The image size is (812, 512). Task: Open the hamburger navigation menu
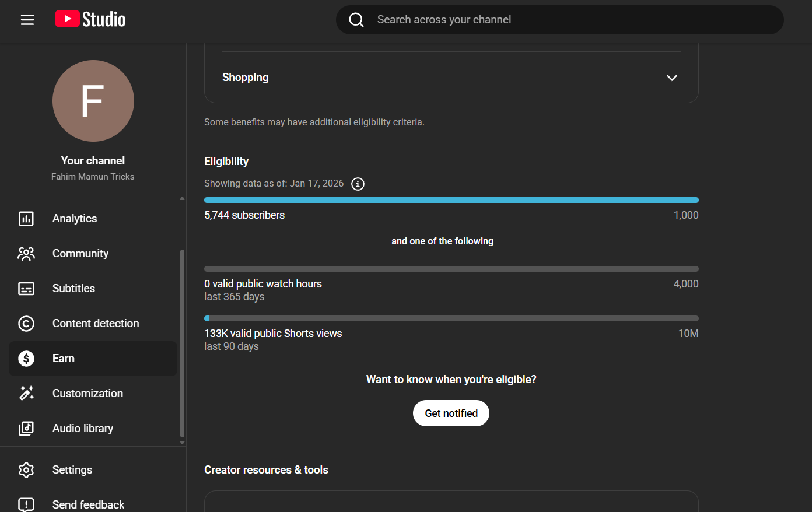[x=27, y=20]
